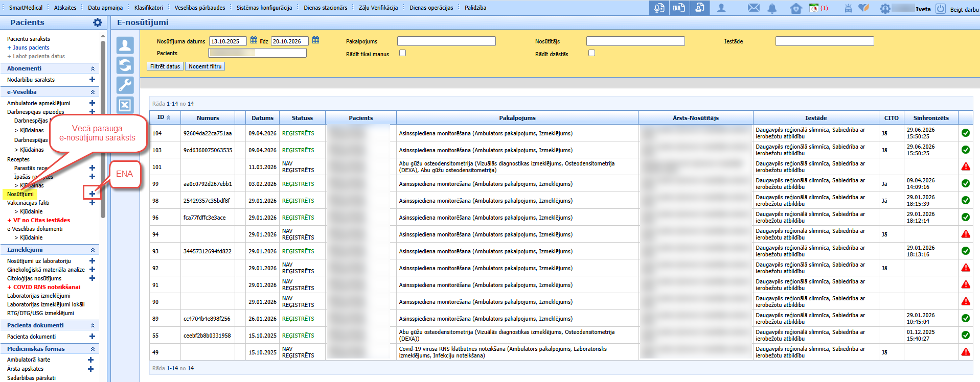
Task: Open the ENA document icon in header
Action: (678, 8)
